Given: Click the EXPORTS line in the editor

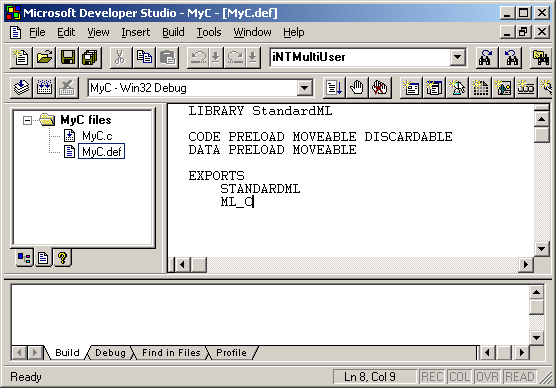Looking at the screenshot, I should pyautogui.click(x=216, y=176).
